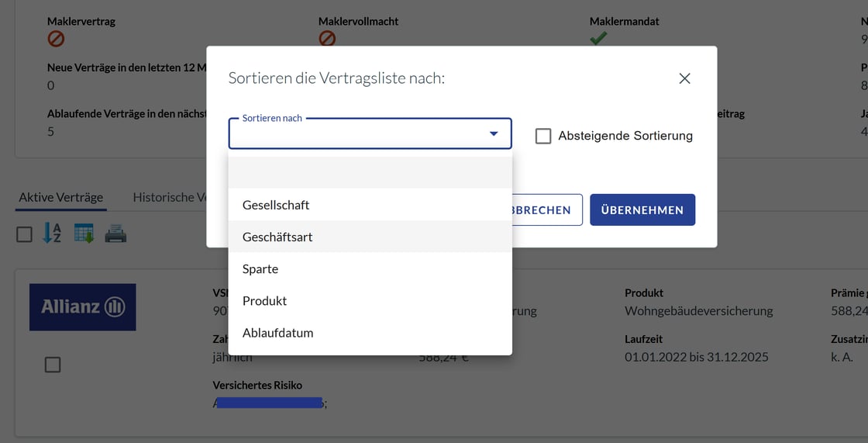Select Sparte as the sort criterion
This screenshot has height=443, width=868.
click(260, 268)
